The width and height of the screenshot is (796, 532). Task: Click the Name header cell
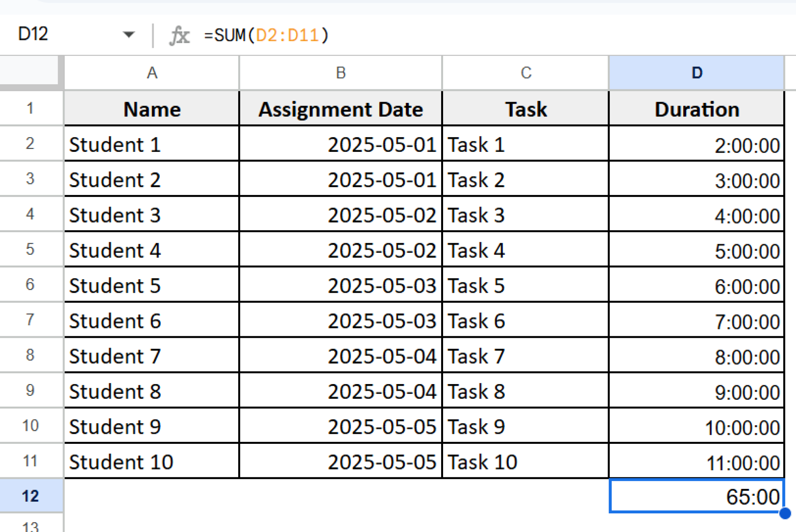pyautogui.click(x=152, y=109)
